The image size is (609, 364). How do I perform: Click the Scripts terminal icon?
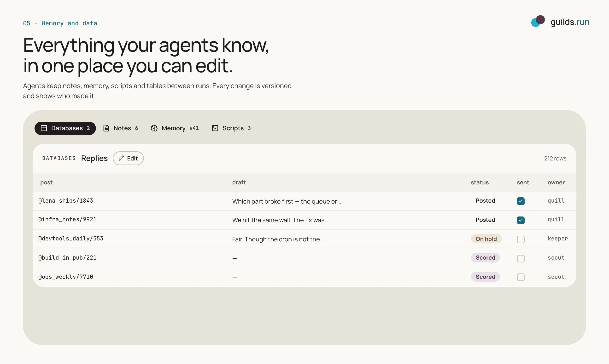pos(215,128)
